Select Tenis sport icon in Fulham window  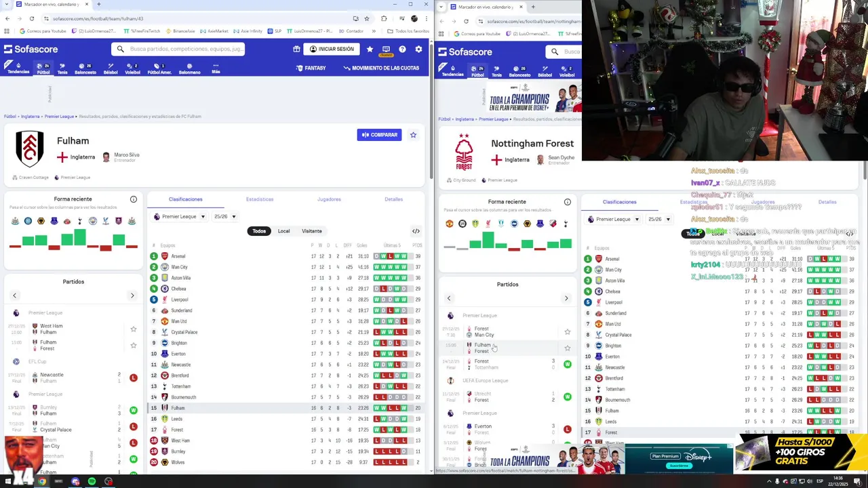(62, 68)
